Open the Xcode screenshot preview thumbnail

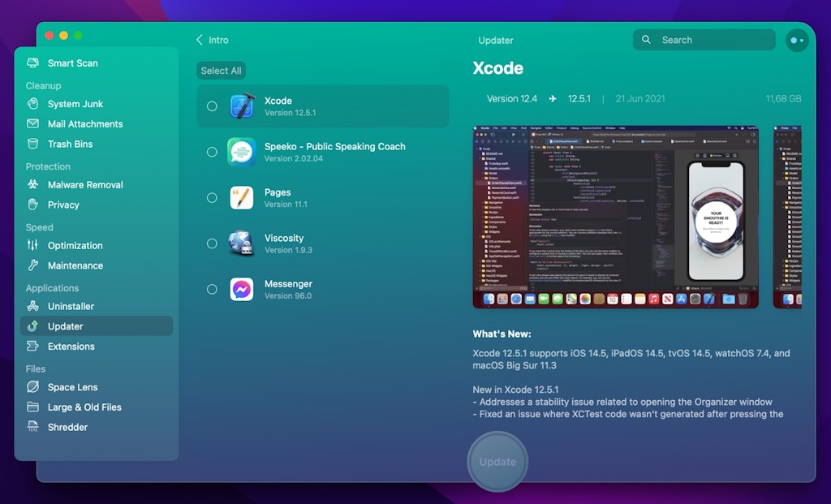click(x=615, y=217)
